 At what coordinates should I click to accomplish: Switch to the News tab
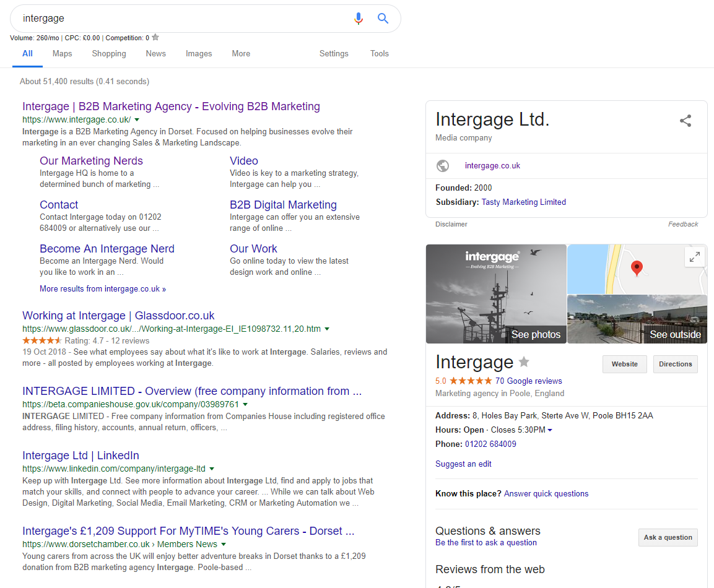155,54
